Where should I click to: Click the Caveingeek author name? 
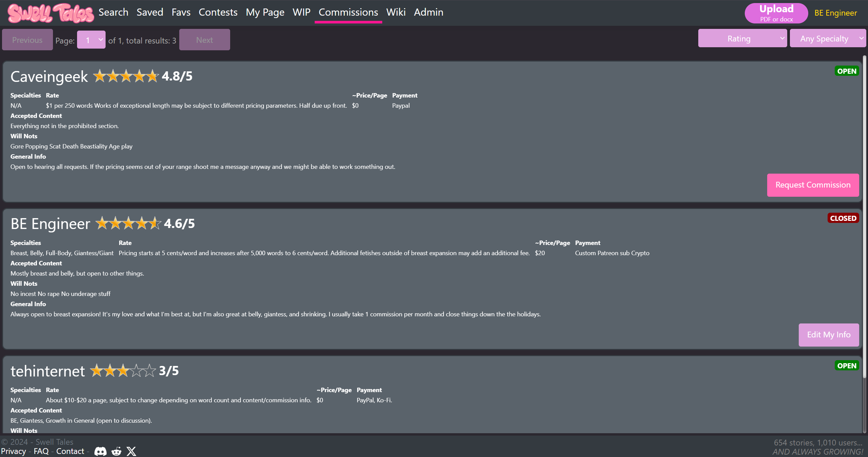pyautogui.click(x=49, y=76)
